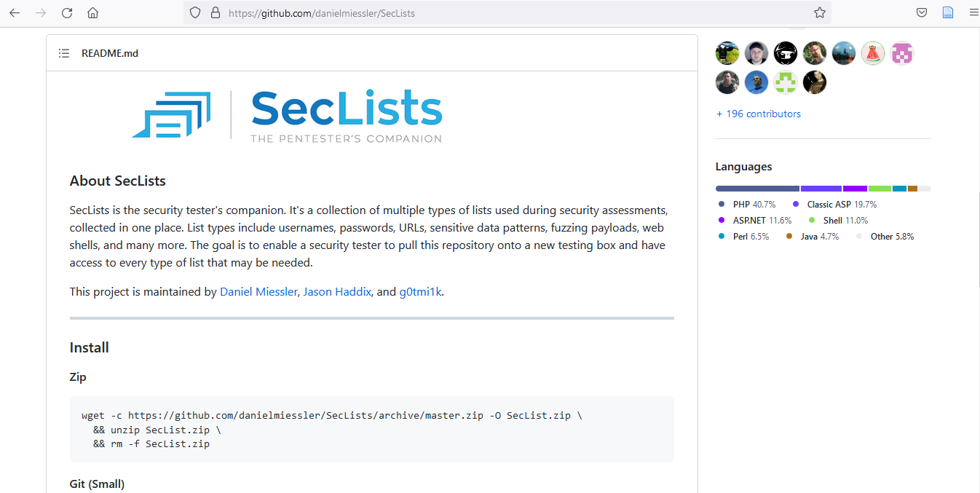Open the g0tmi1k profile link
This screenshot has width=980, height=493.
(x=420, y=292)
